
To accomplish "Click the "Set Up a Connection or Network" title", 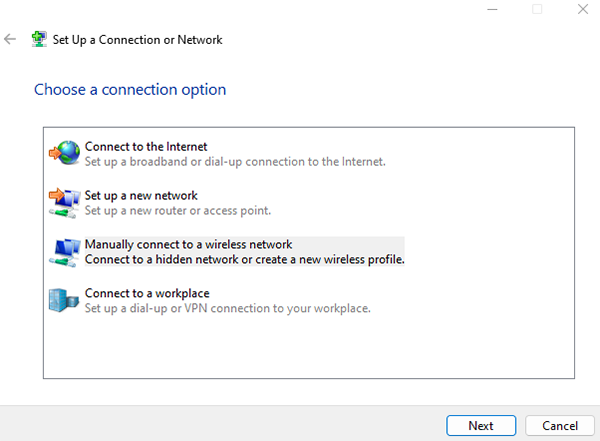I will pyautogui.click(x=137, y=40).
